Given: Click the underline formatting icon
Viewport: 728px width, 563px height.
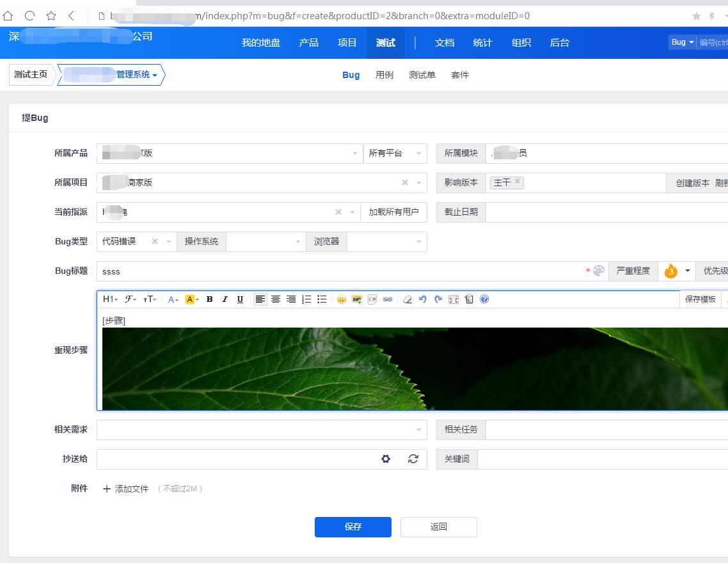Looking at the screenshot, I should pos(240,299).
